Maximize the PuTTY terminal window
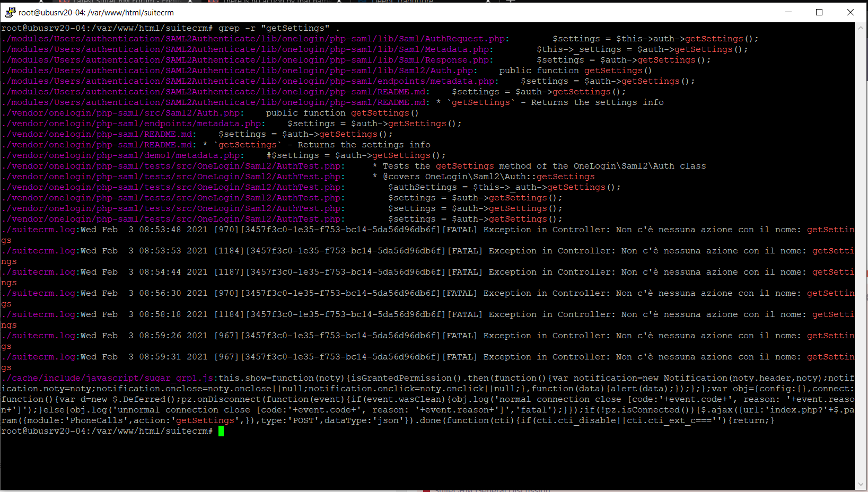The width and height of the screenshot is (868, 492). 819,12
